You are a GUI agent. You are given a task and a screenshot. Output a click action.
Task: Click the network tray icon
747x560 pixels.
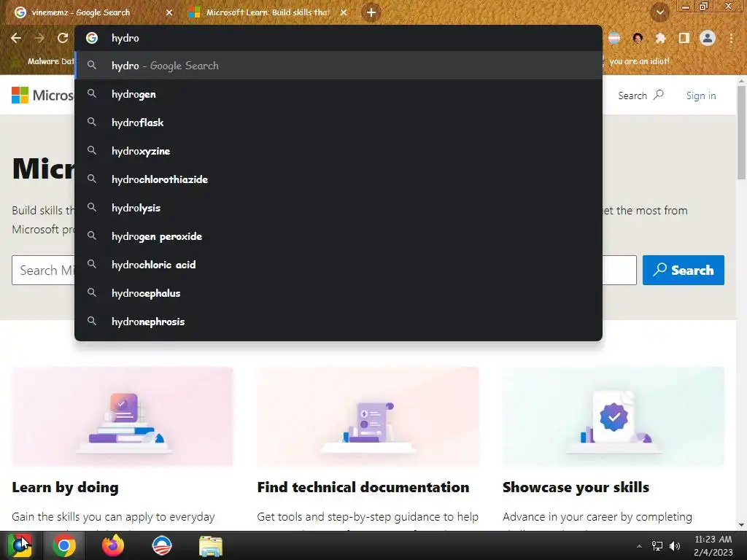click(657, 546)
